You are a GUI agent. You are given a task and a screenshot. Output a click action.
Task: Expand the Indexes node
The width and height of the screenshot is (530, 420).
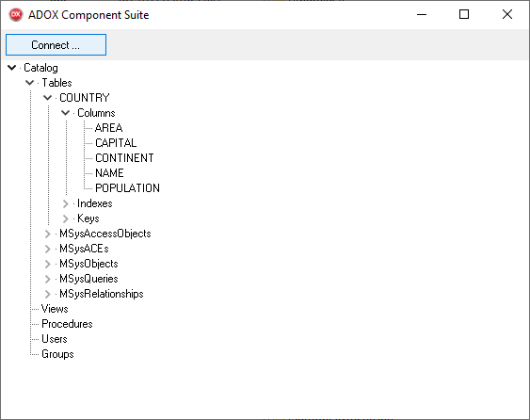click(66, 203)
